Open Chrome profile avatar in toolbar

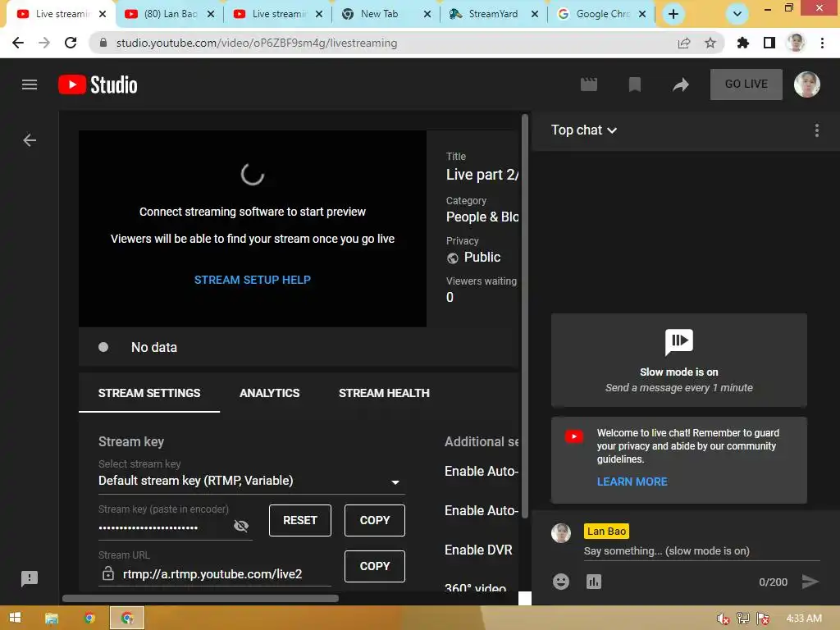[x=796, y=43]
